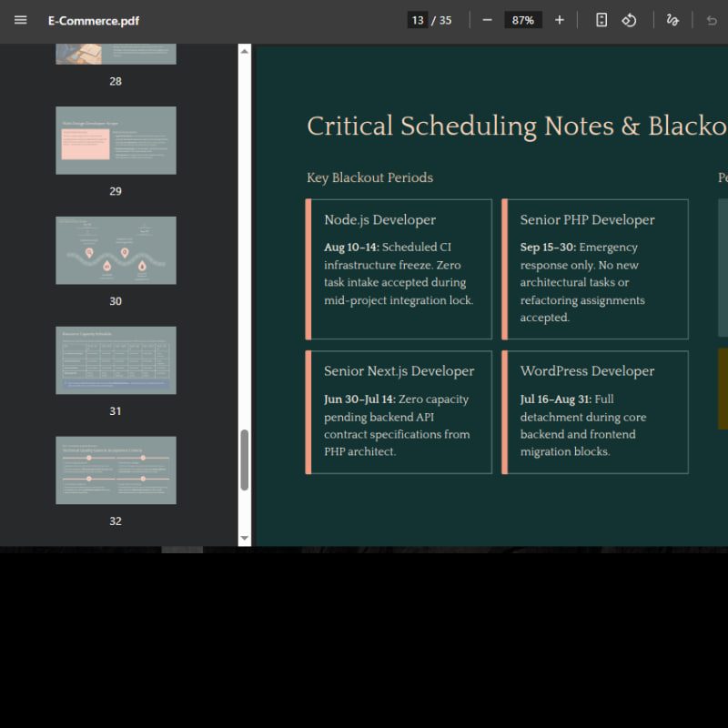Image resolution: width=728 pixels, height=728 pixels.
Task: Open page 28 thumbnail
Action: [x=116, y=54]
